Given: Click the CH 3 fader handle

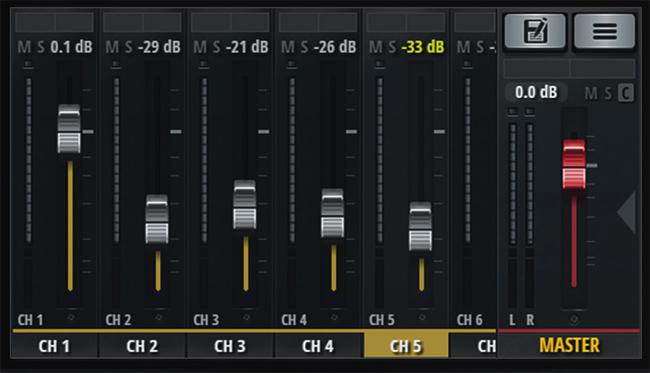Looking at the screenshot, I should (245, 205).
